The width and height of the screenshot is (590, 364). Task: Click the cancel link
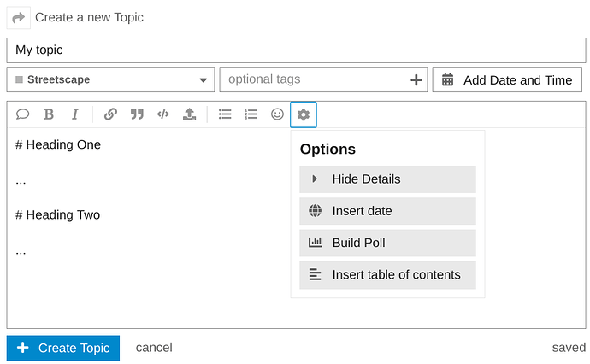[154, 348]
